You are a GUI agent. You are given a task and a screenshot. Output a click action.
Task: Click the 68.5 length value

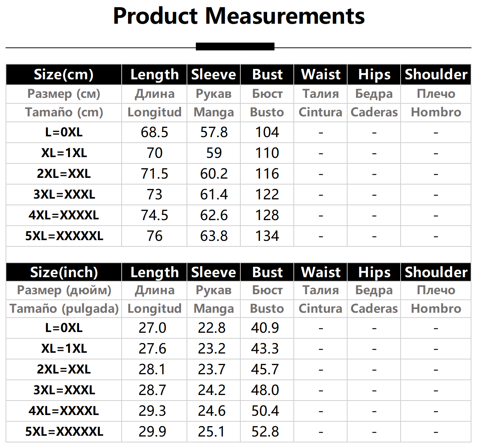(x=154, y=132)
